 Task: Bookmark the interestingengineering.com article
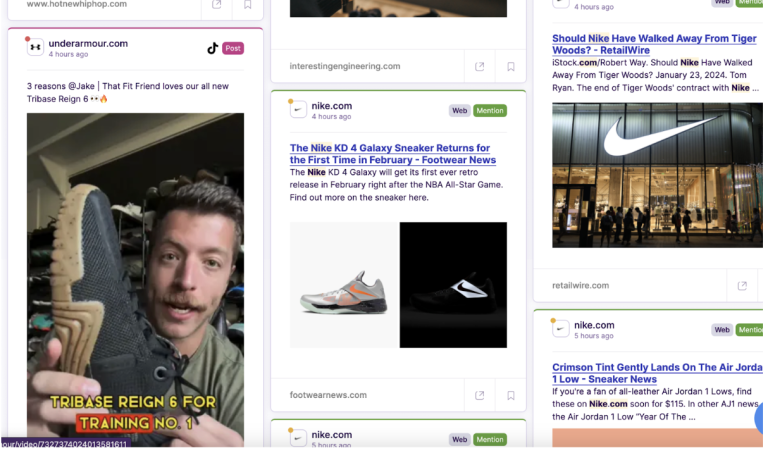[510, 67]
